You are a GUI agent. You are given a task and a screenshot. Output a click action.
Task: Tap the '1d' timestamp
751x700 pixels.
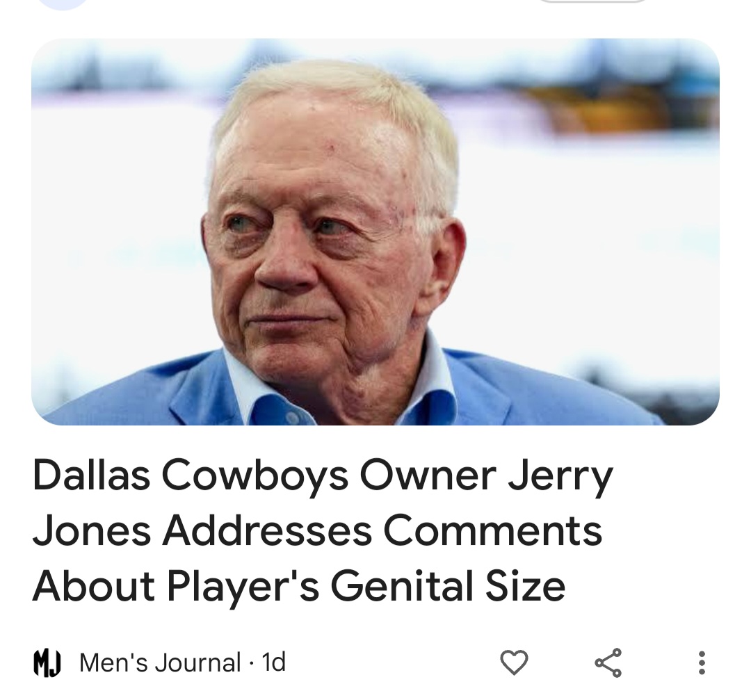click(273, 663)
